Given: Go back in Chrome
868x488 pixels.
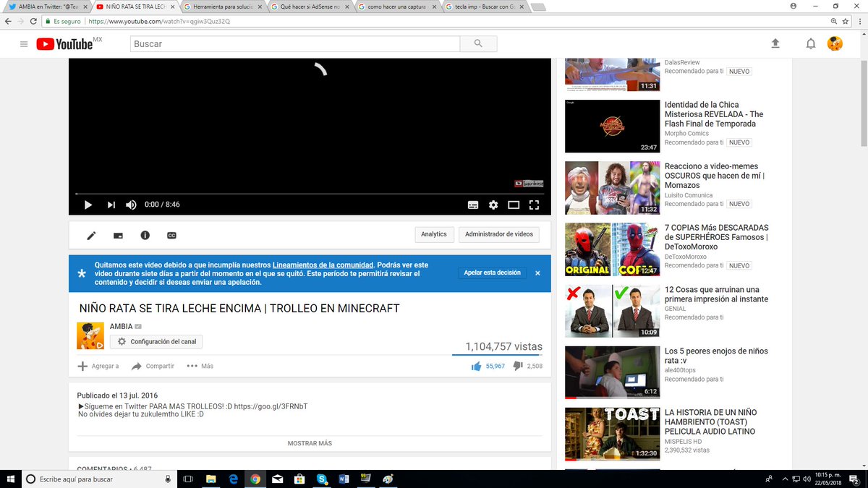Looking at the screenshot, I should 8,22.
